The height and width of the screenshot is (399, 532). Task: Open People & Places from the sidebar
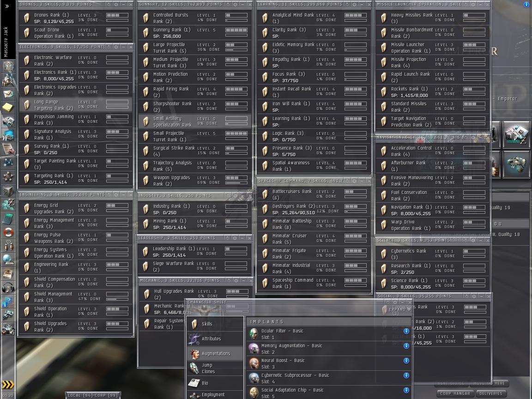click(8, 80)
